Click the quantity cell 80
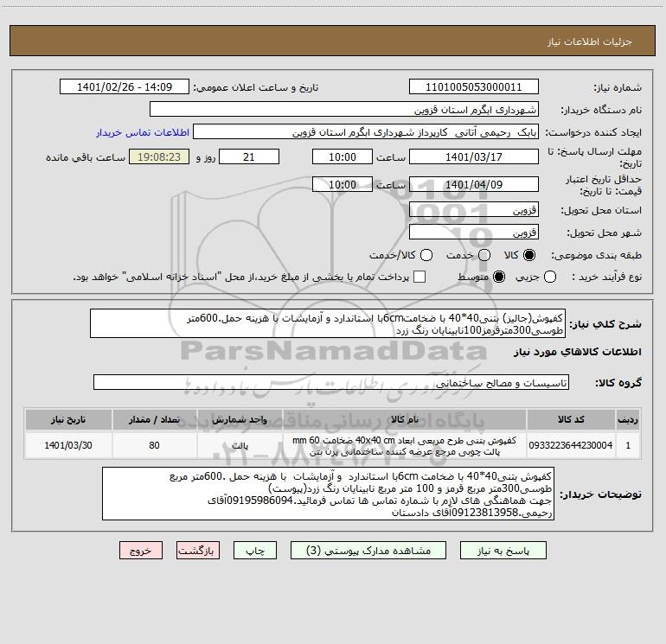 154,445
